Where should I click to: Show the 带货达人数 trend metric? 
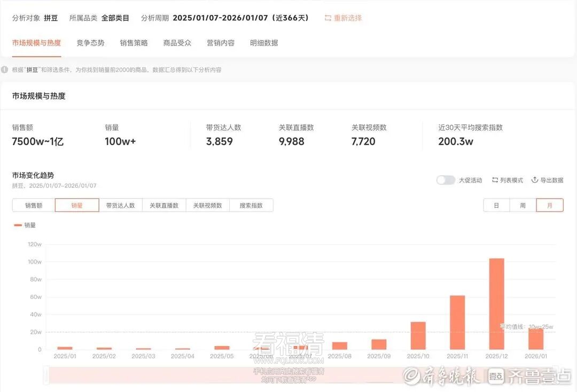click(120, 205)
